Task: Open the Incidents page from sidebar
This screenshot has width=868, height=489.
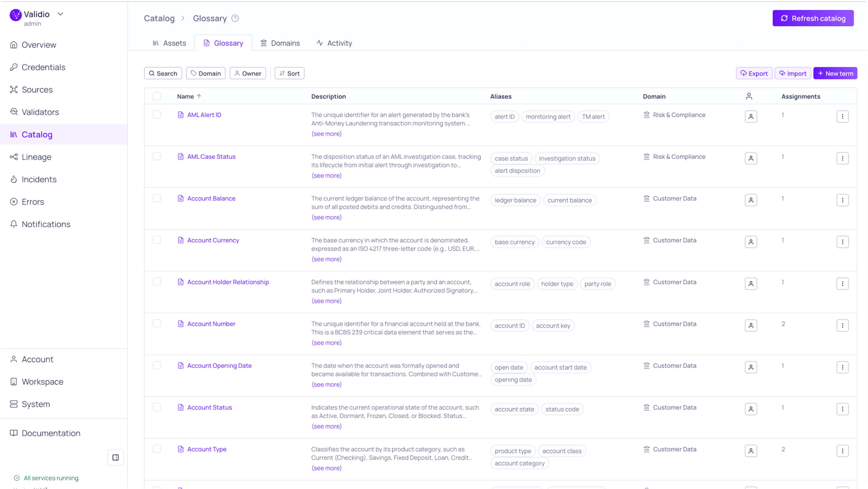Action: tap(39, 179)
